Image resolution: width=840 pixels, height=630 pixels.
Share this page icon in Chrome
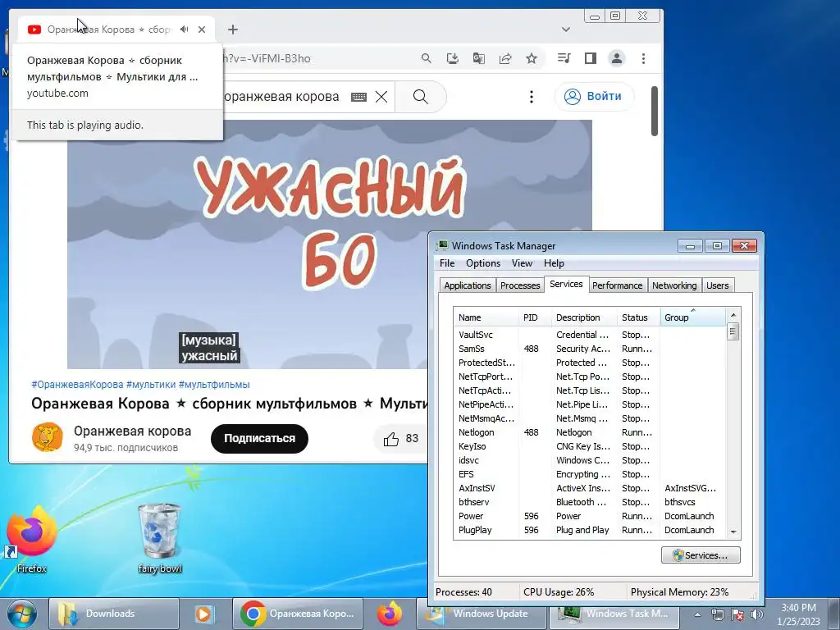tap(505, 58)
